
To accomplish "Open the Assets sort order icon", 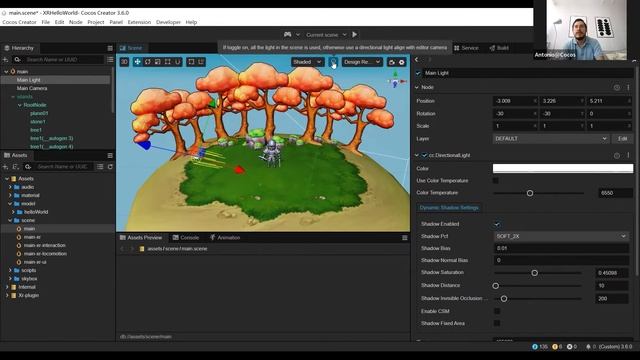I will pos(16,167).
